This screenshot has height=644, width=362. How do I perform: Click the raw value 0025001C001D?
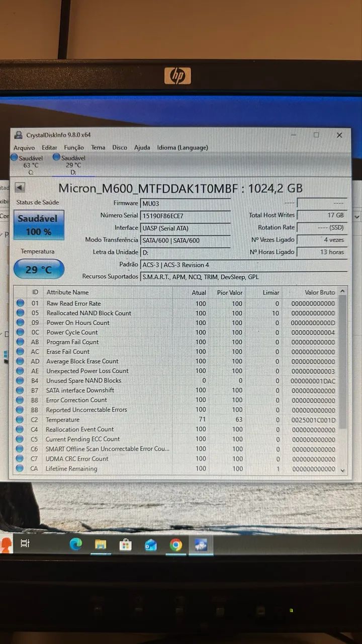313,420
